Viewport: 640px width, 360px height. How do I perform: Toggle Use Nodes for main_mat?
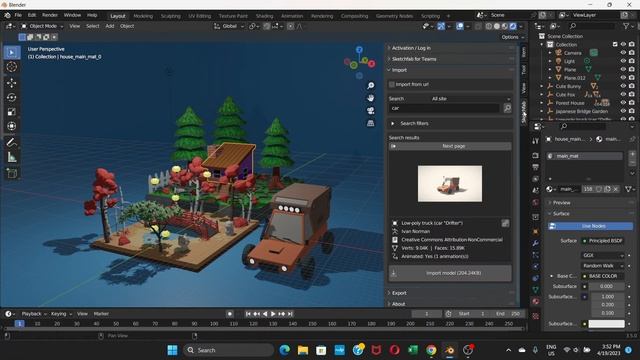coord(591,226)
